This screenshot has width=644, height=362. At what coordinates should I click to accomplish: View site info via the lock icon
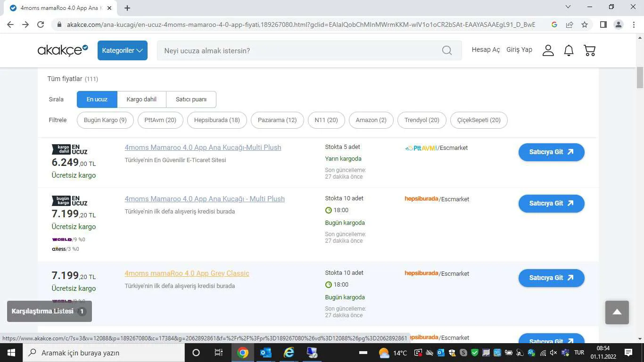(59, 25)
